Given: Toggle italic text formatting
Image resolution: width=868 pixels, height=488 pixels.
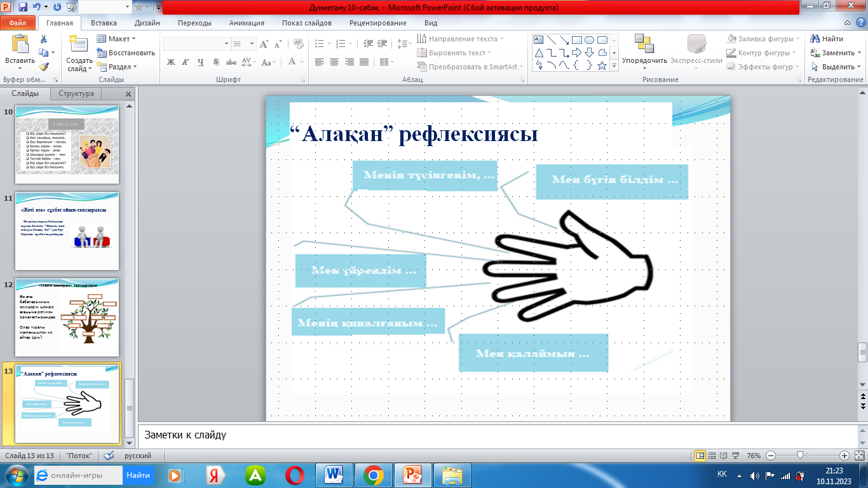Looking at the screenshot, I should click(186, 62).
